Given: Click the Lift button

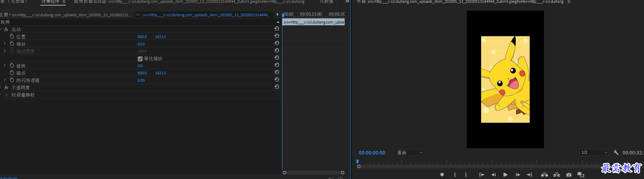Looking at the screenshot, I should click(544, 175).
